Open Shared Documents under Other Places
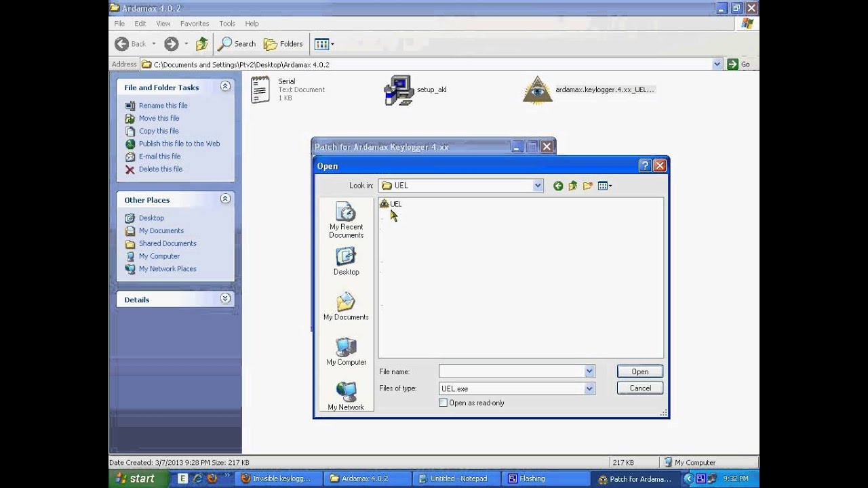 click(167, 244)
